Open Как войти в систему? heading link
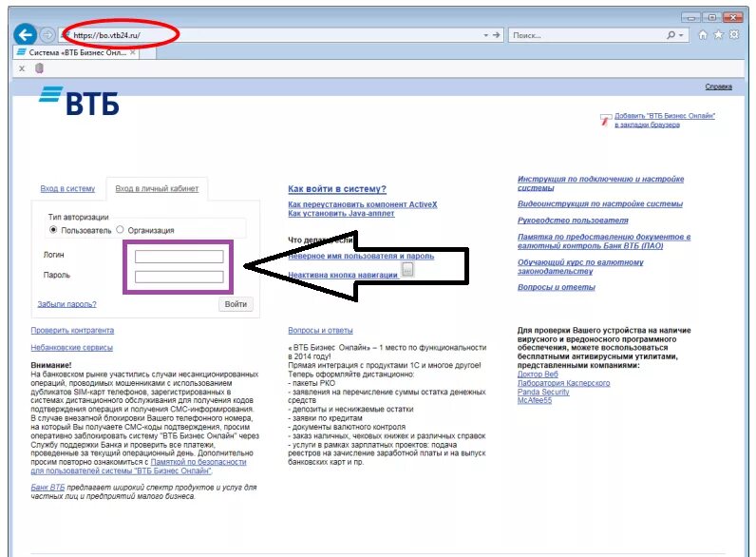Viewport: 756px width, 557px height. [337, 189]
